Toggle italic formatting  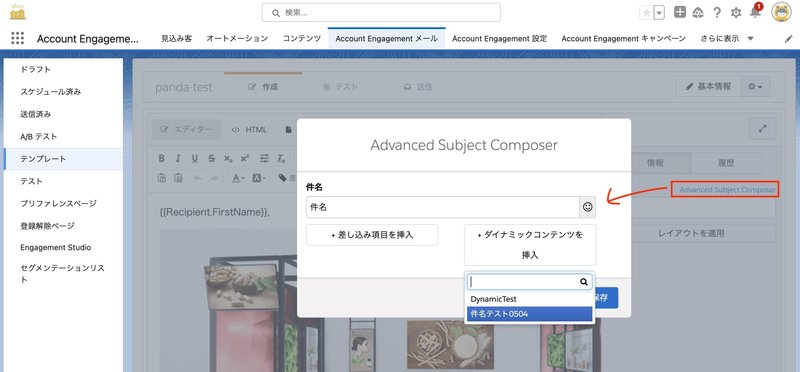[x=178, y=159]
